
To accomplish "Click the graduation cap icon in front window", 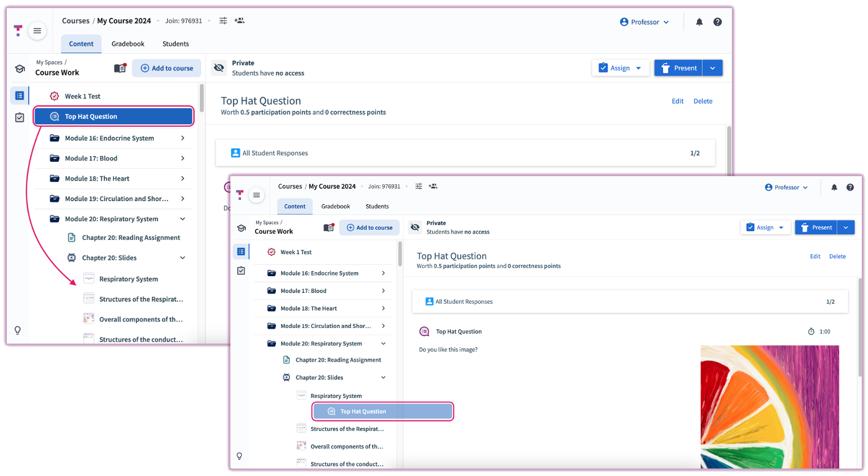I will click(241, 228).
